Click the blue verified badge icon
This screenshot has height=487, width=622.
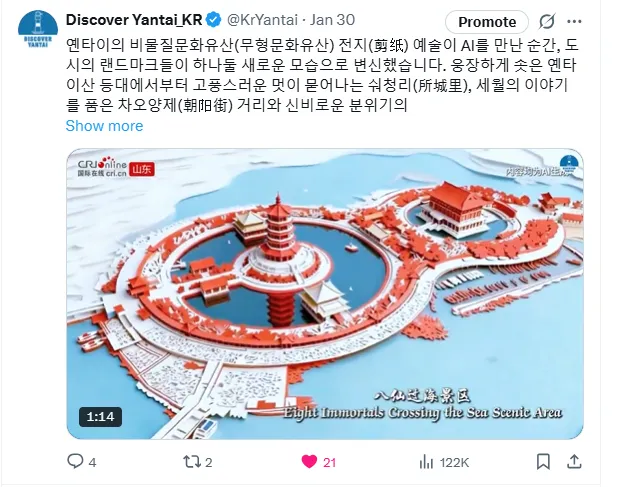[215, 20]
